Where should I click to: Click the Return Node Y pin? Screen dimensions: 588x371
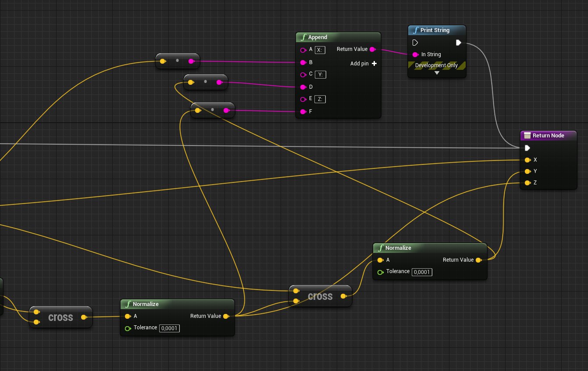pyautogui.click(x=527, y=171)
